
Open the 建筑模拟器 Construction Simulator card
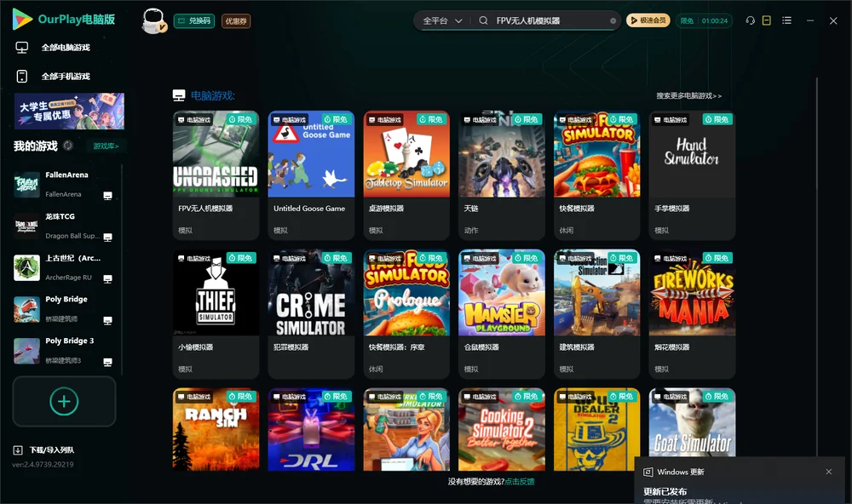click(x=596, y=314)
